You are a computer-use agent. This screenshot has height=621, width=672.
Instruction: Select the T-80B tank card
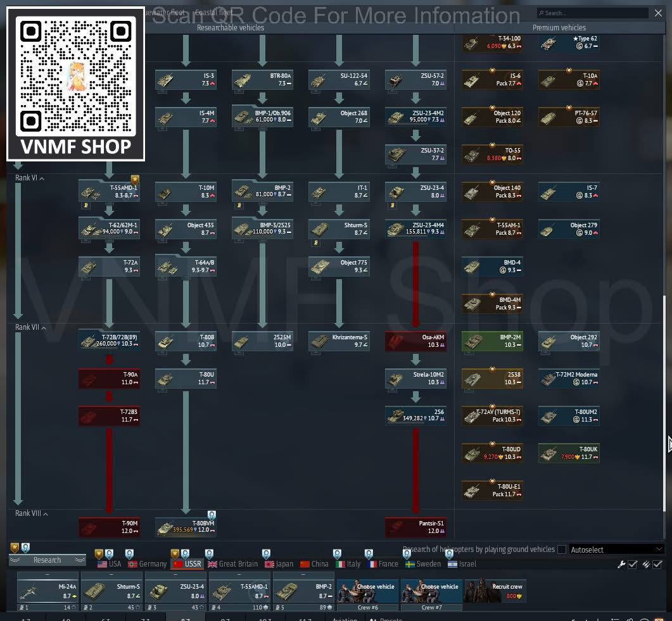click(x=186, y=341)
